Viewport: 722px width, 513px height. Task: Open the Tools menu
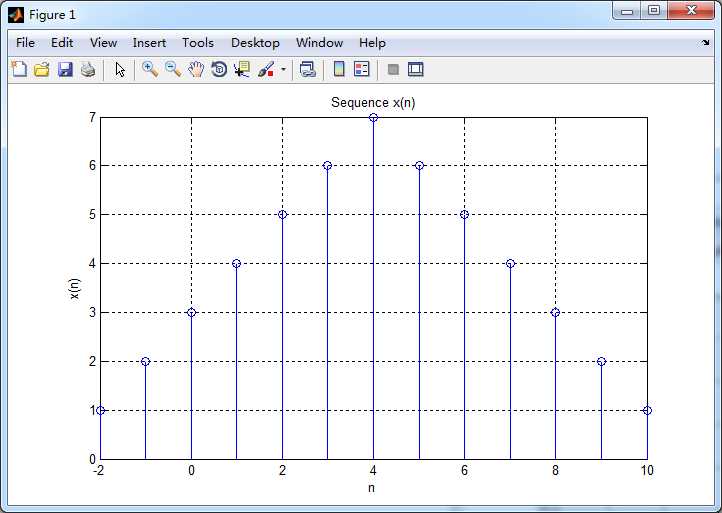point(198,43)
